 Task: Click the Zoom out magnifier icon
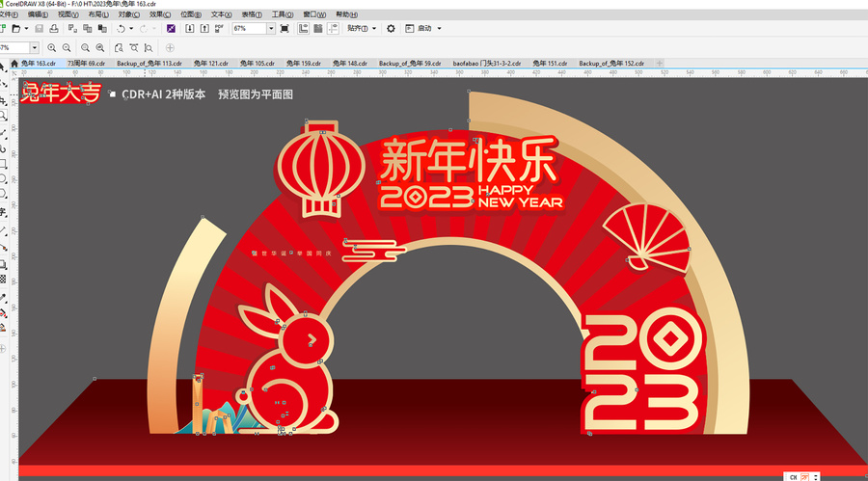tap(67, 48)
